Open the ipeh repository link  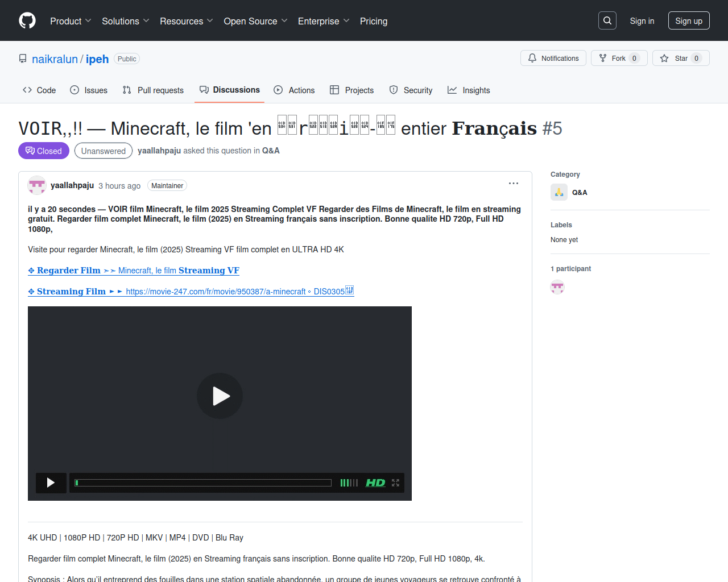click(x=97, y=59)
